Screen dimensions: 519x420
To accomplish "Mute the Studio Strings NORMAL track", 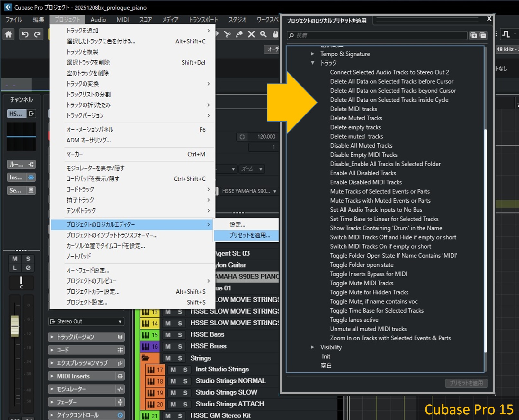I will point(173,381).
